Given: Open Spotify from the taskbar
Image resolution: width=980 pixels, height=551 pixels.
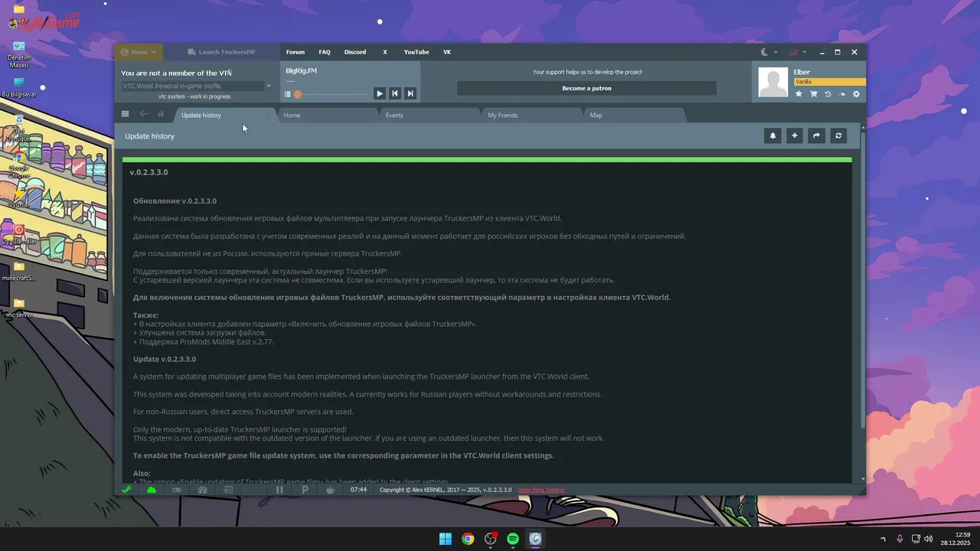Looking at the screenshot, I should 513,539.
